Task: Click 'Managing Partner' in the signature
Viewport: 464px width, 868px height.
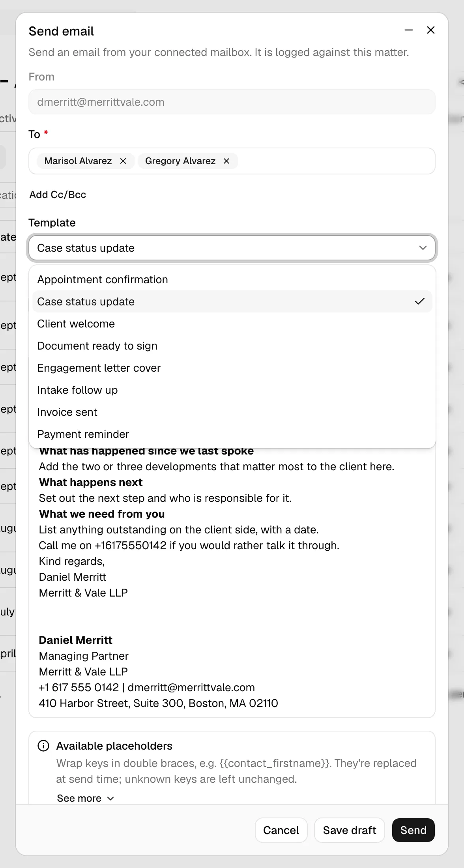Action: (x=84, y=656)
